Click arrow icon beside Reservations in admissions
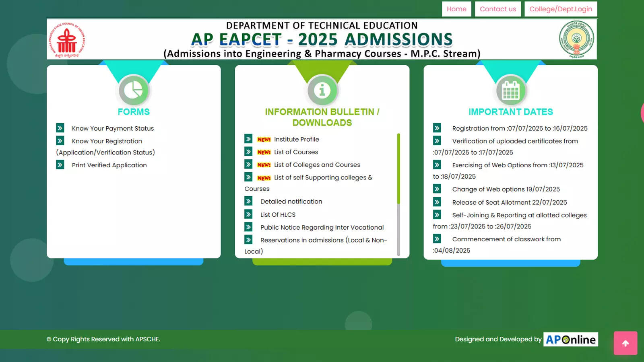 click(248, 240)
